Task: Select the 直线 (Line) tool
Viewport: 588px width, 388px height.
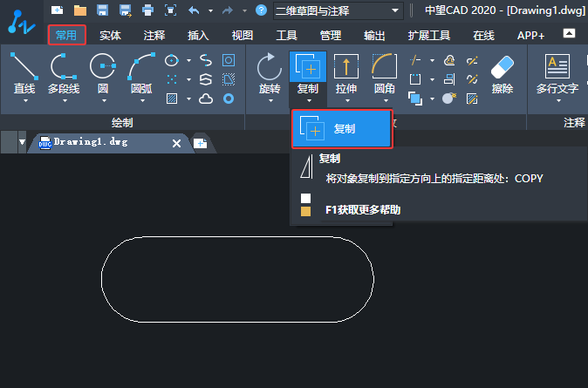Action: tap(24, 73)
